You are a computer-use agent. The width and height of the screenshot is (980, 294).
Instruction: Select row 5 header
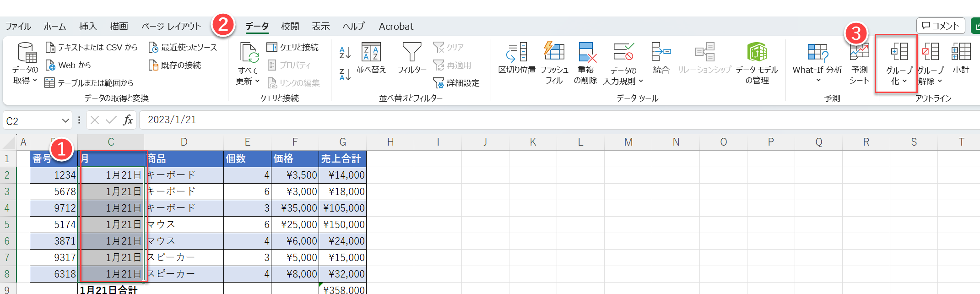7,224
